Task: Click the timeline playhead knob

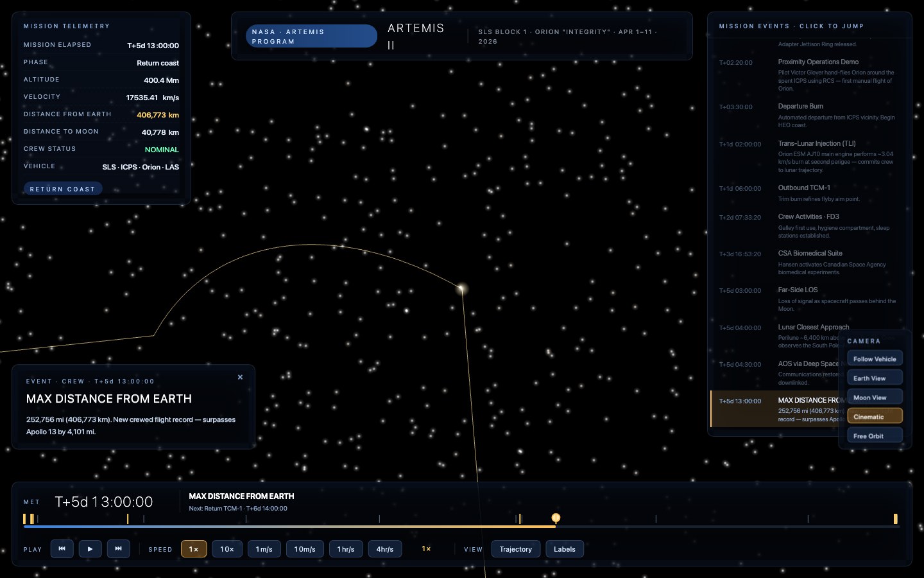Action: [556, 518]
